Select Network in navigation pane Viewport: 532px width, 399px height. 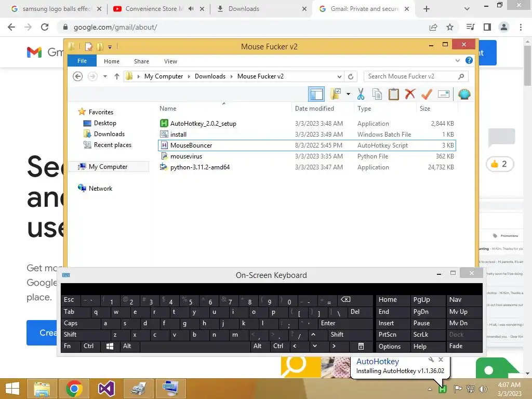point(100,188)
